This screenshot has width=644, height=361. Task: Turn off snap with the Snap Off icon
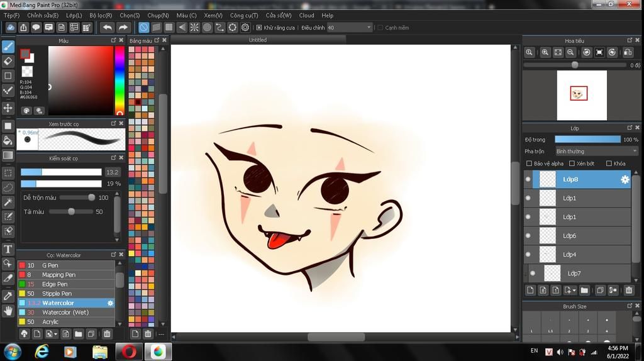pos(143,28)
